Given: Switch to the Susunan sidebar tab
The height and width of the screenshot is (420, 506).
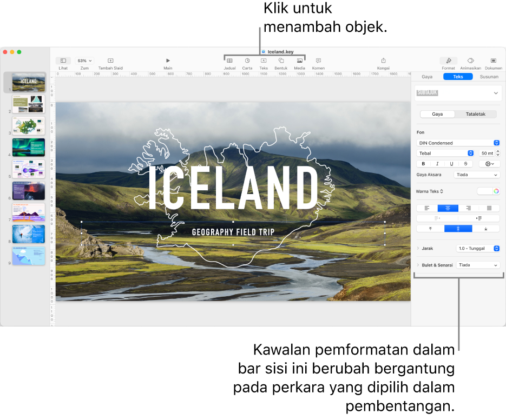Looking at the screenshot, I should click(489, 77).
